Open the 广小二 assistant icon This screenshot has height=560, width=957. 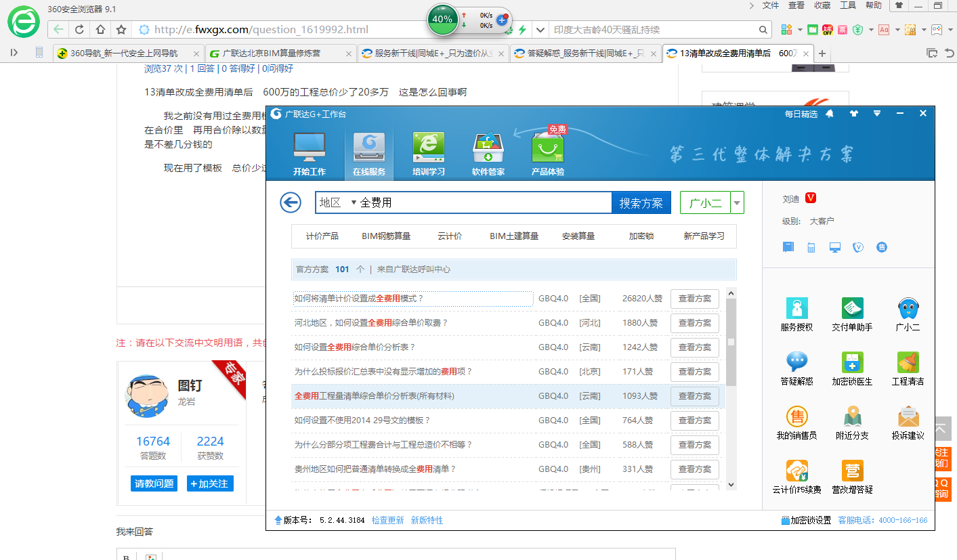tap(908, 315)
